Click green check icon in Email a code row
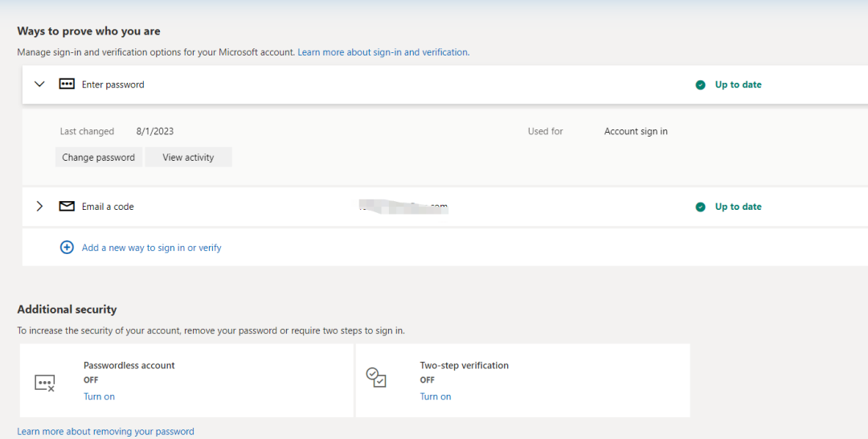Viewport: 868px width, 439px height. [700, 207]
